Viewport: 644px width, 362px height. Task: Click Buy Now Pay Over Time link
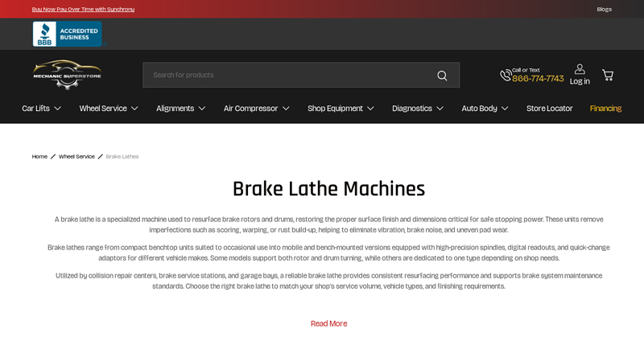click(83, 9)
